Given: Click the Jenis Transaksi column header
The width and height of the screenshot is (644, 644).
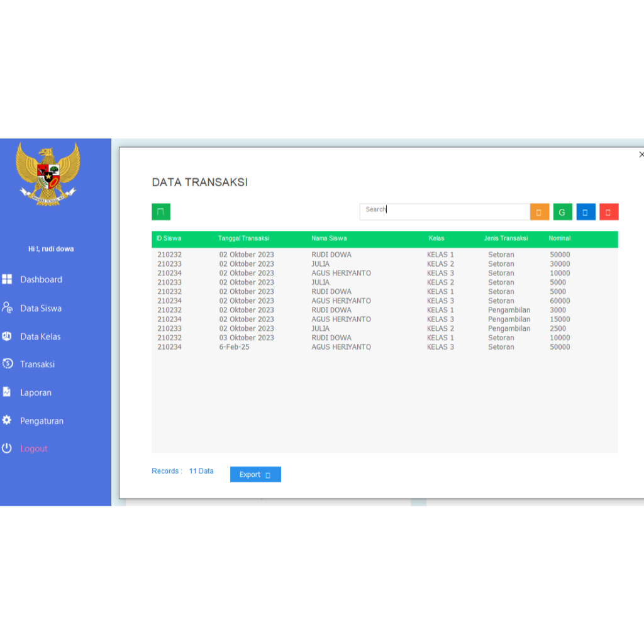Looking at the screenshot, I should coord(506,238).
